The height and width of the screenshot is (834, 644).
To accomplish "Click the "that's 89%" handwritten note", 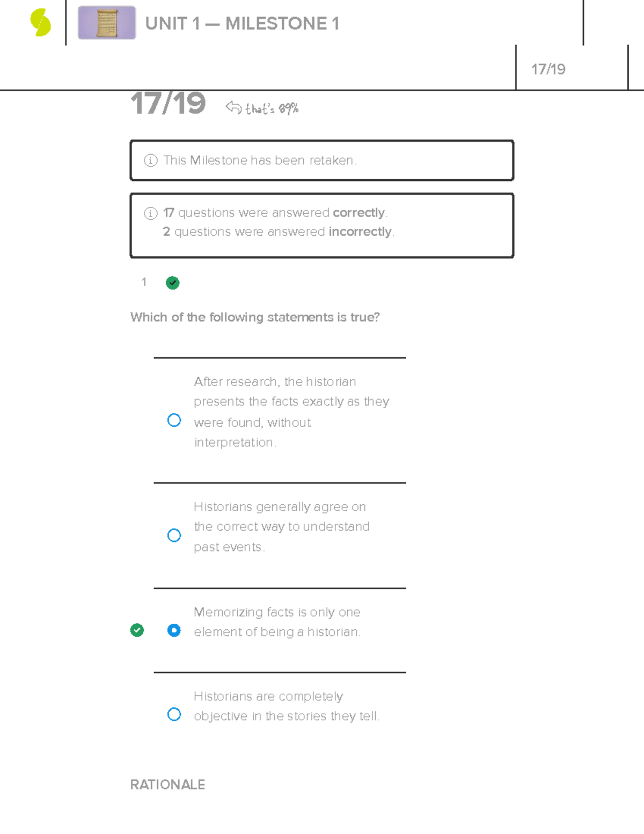I will [x=272, y=108].
